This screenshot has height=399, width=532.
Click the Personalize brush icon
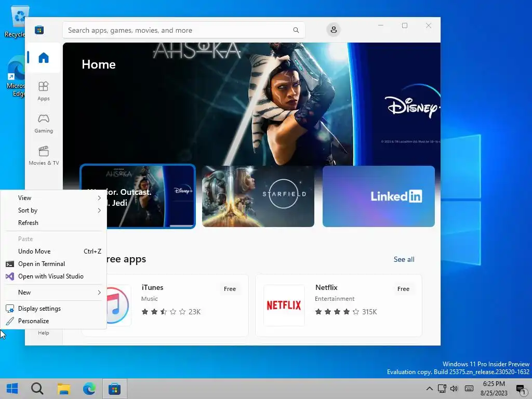pos(10,321)
